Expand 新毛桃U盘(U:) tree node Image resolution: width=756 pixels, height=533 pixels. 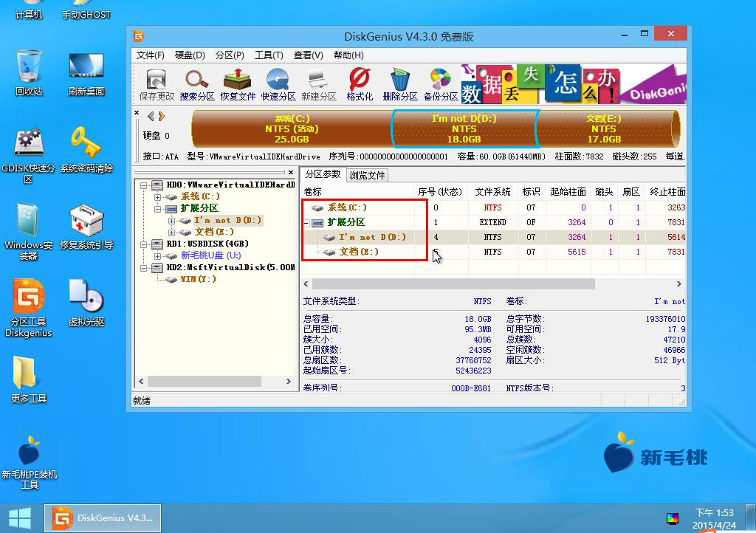(x=158, y=256)
